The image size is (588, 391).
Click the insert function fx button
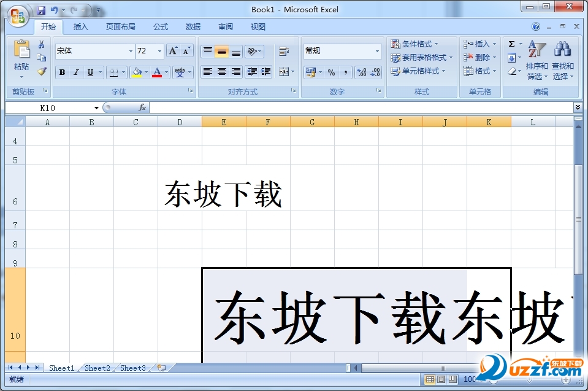click(x=142, y=107)
